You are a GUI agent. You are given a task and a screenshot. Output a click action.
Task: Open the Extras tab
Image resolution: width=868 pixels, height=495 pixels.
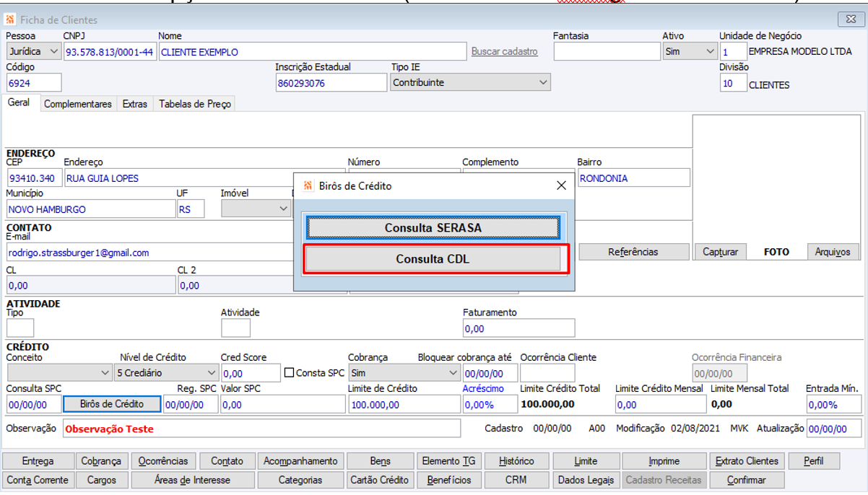pos(135,105)
